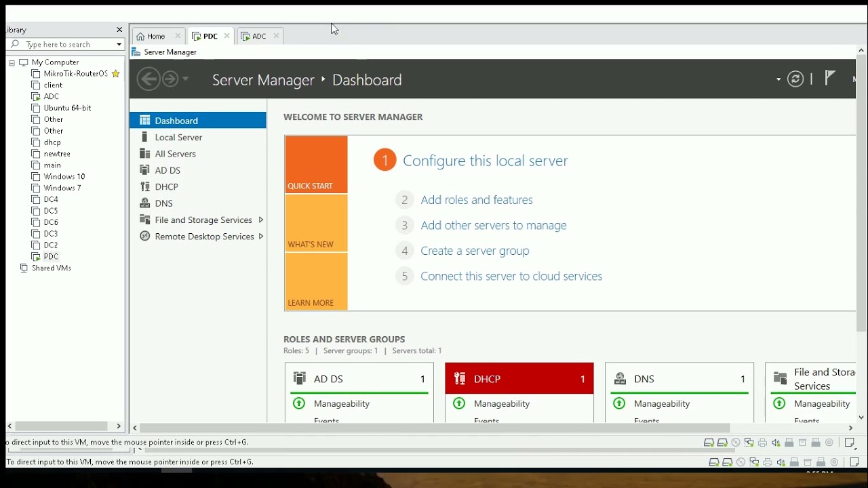Click the library search field

(x=65, y=45)
